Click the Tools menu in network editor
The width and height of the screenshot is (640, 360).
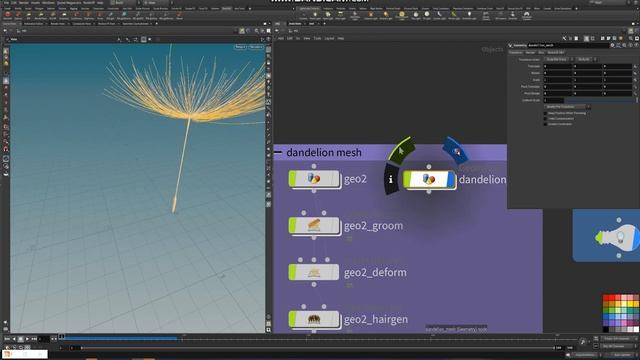click(317, 38)
